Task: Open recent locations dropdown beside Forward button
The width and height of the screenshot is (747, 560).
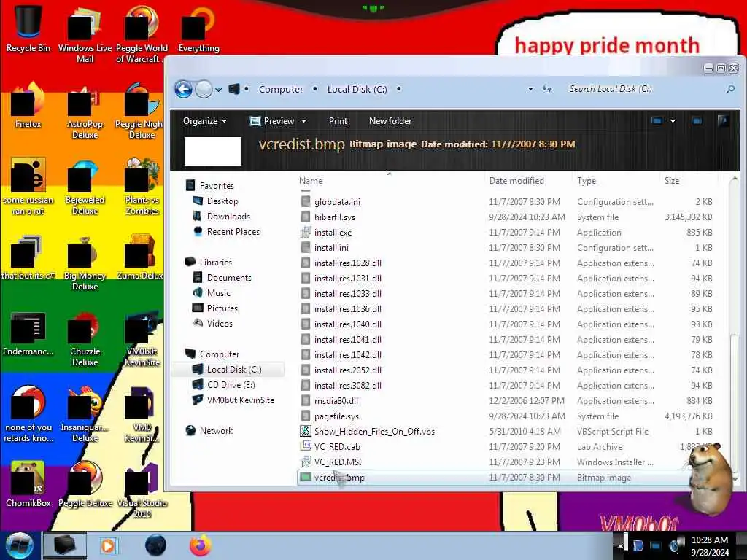Action: tap(218, 90)
